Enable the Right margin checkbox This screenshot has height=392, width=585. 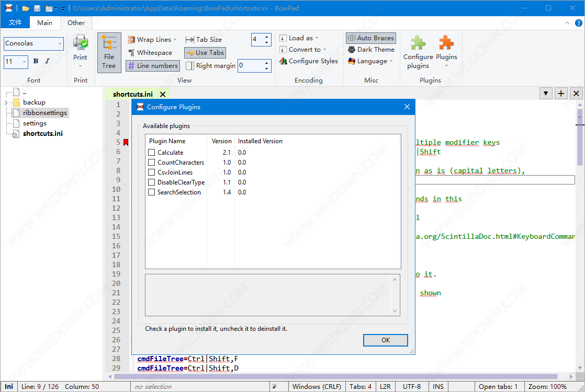(x=190, y=66)
